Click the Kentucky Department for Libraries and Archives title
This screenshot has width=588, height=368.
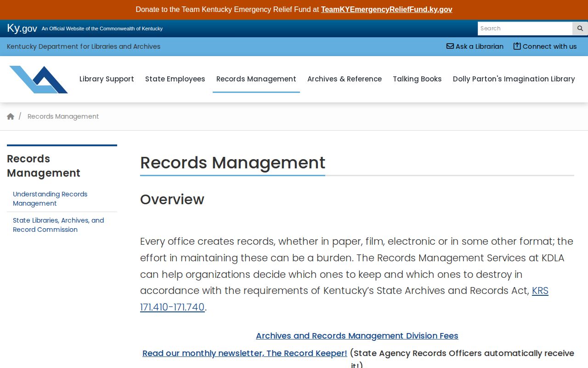(84, 46)
